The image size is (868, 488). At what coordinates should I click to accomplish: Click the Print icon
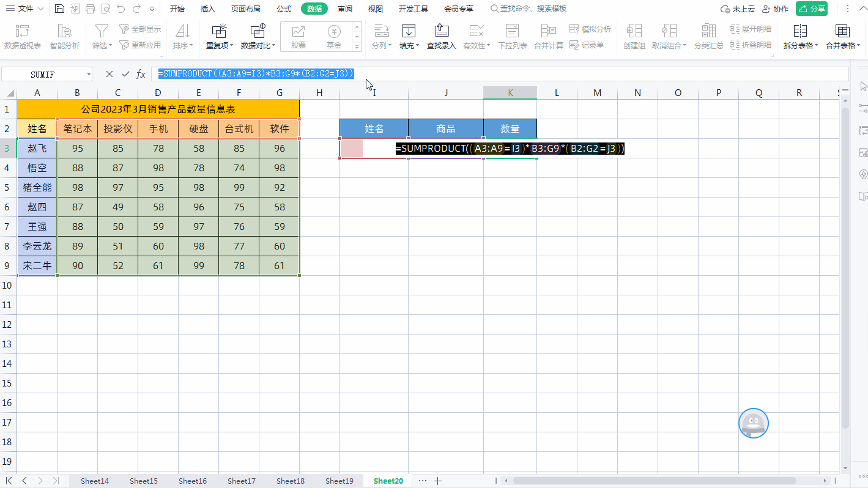[90, 9]
